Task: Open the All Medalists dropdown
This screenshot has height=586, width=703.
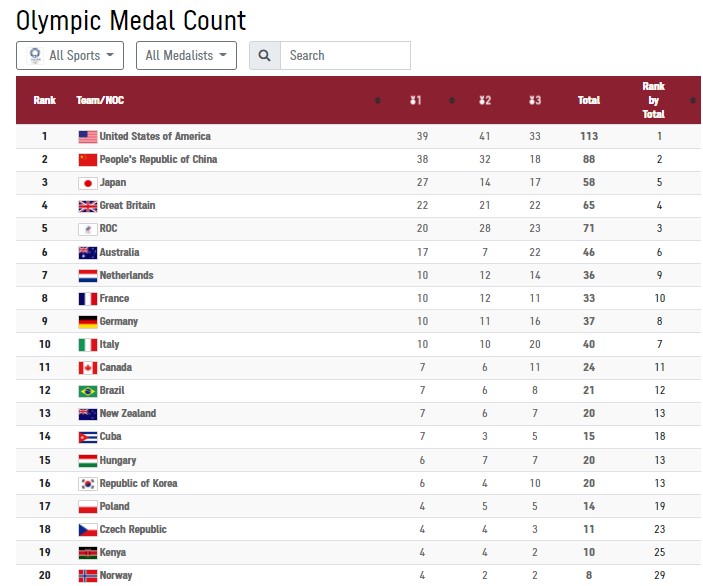Action: 186,56
